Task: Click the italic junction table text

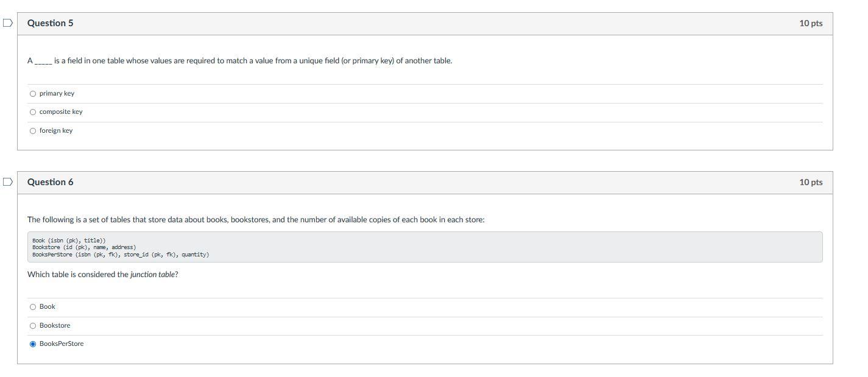Action: point(153,274)
